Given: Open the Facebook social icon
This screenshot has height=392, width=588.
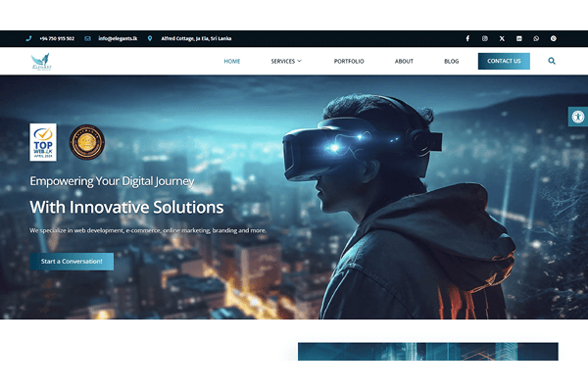Looking at the screenshot, I should pos(466,38).
